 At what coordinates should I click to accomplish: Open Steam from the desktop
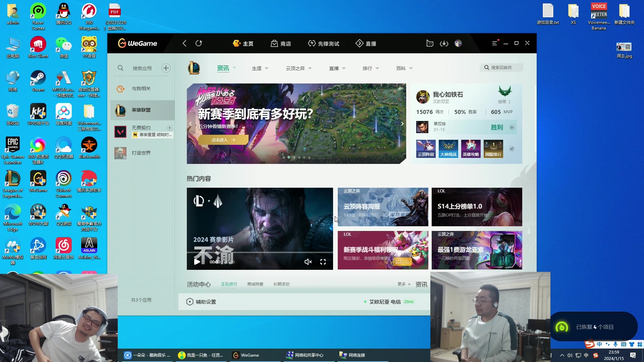pos(38,81)
